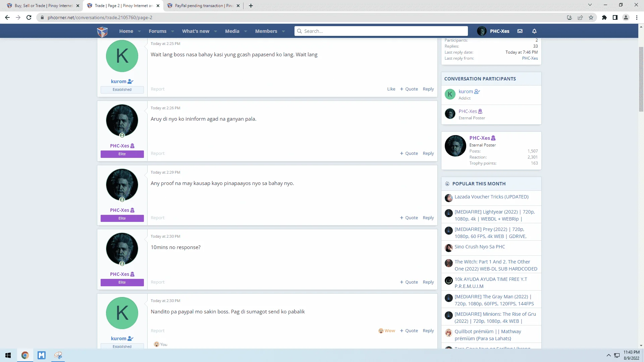Quote the 2:26 PM message
This screenshot has height=362, width=644.
409,154
